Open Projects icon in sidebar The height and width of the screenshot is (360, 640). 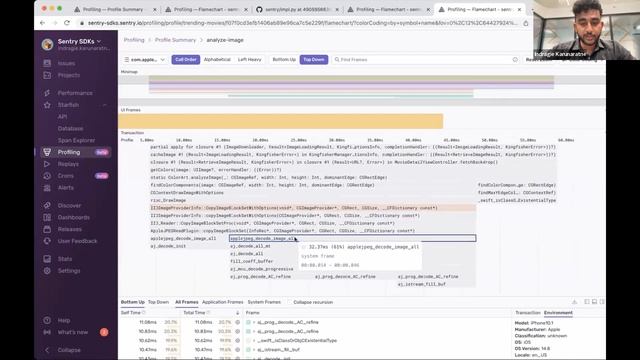(47, 75)
